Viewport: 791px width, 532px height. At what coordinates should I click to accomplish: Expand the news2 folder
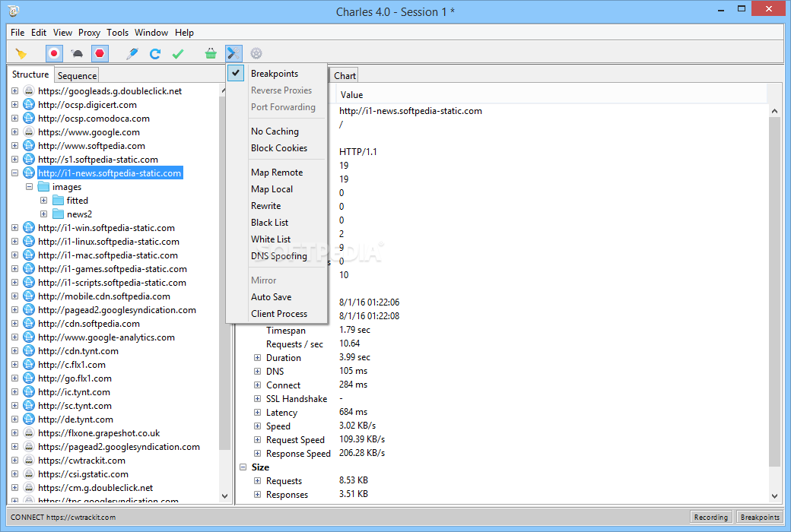(x=44, y=214)
